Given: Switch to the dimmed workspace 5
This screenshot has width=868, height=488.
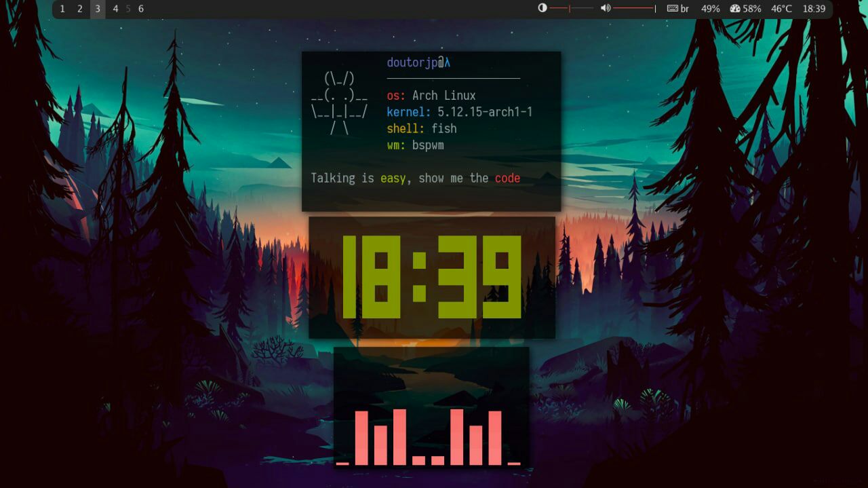Looking at the screenshot, I should (128, 9).
